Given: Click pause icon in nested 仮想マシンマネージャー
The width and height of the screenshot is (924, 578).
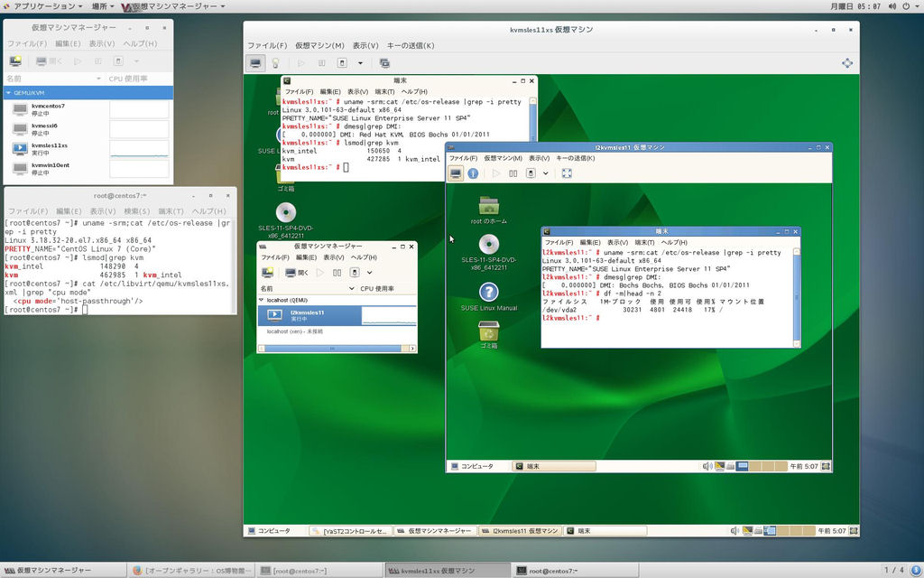Looking at the screenshot, I should (x=337, y=273).
